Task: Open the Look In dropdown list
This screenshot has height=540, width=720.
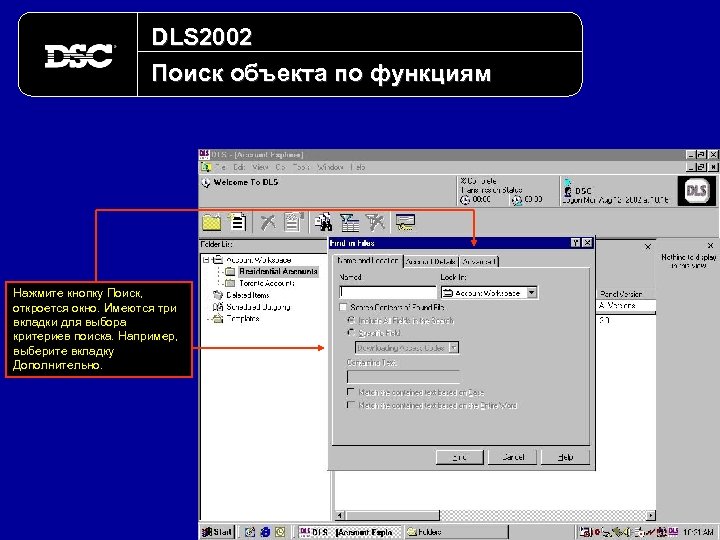Action: 532,292
